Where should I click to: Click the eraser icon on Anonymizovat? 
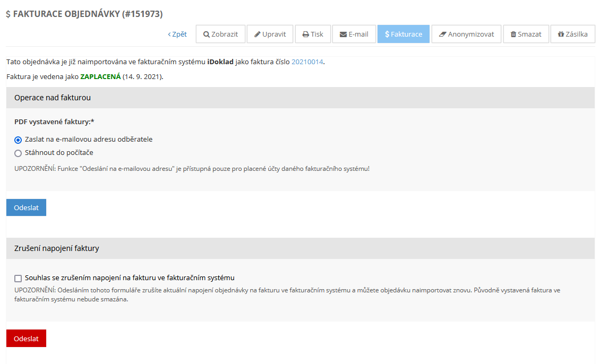point(442,34)
